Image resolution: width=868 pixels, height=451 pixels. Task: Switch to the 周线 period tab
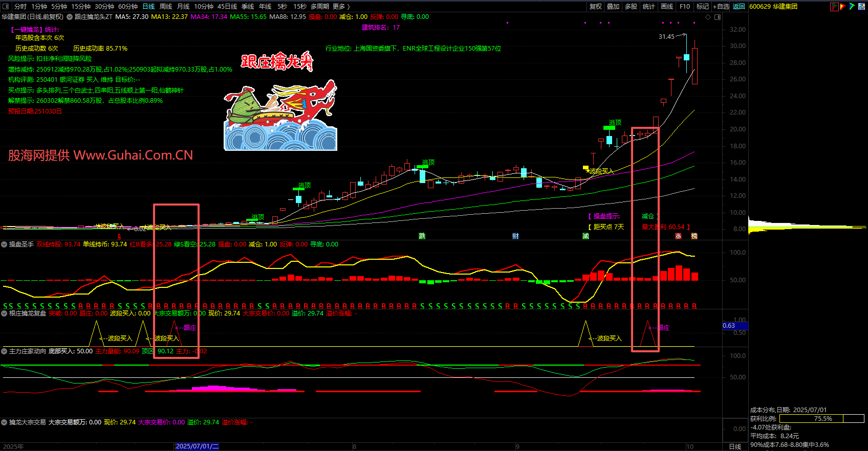165,7
